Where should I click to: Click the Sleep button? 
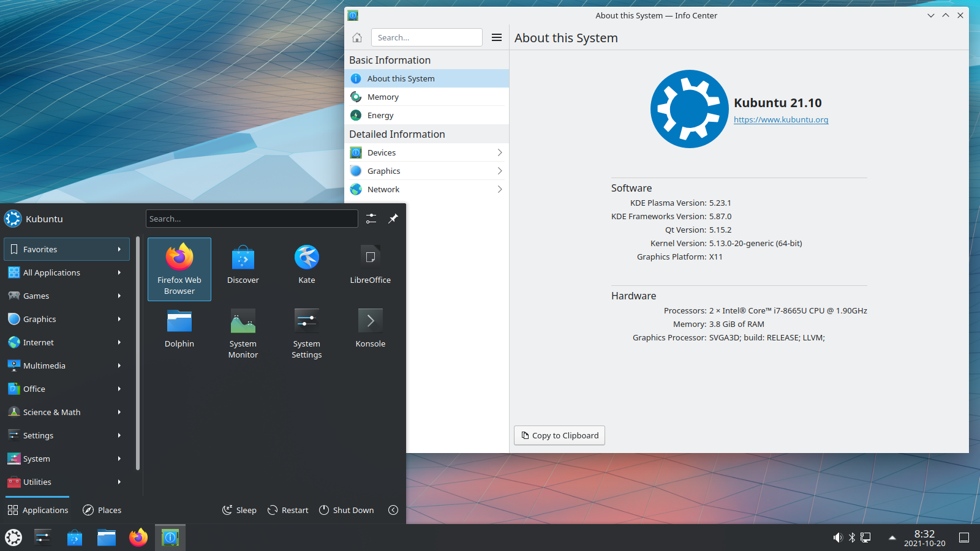239,510
